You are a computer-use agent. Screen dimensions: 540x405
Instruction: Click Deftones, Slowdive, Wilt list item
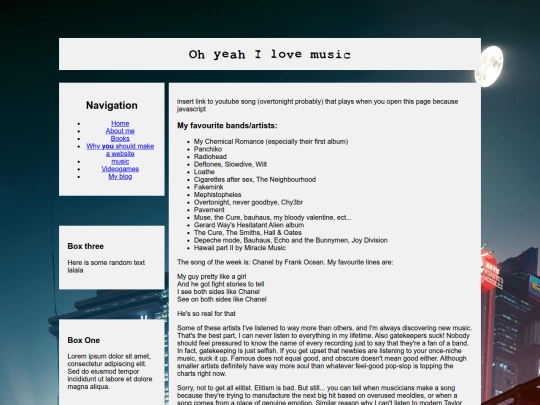(x=230, y=164)
